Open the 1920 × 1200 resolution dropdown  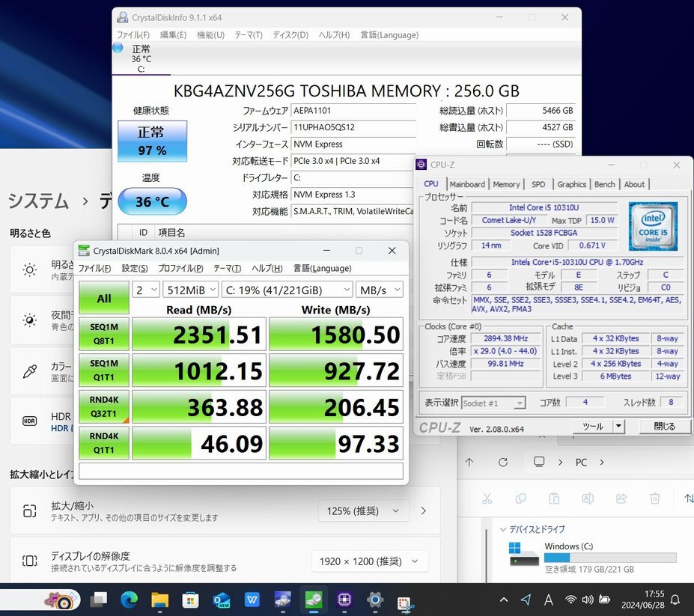click(x=370, y=561)
